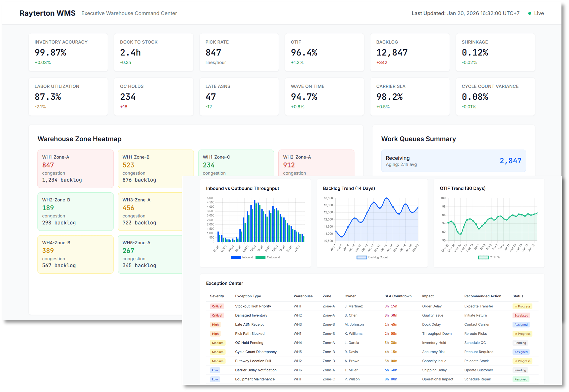Toggle the OTIF % legend box
569x392 pixels.
483,257
